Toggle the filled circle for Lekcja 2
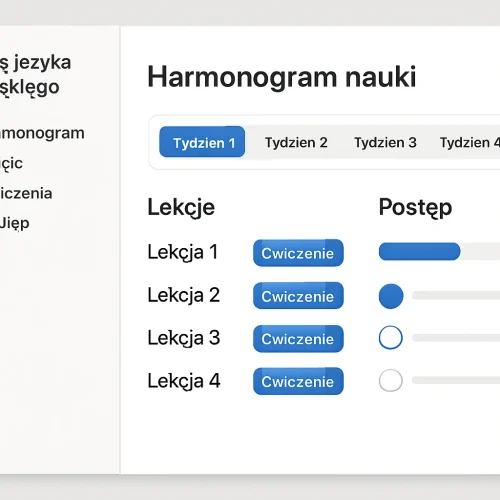Screen dimensions: 500x500 391,296
